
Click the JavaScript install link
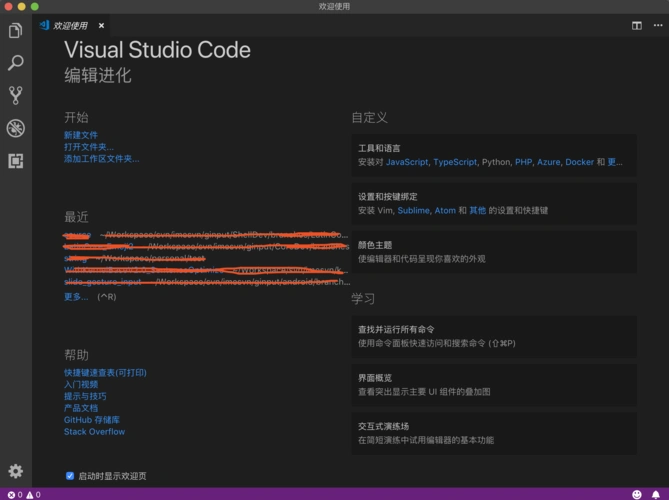click(x=407, y=162)
